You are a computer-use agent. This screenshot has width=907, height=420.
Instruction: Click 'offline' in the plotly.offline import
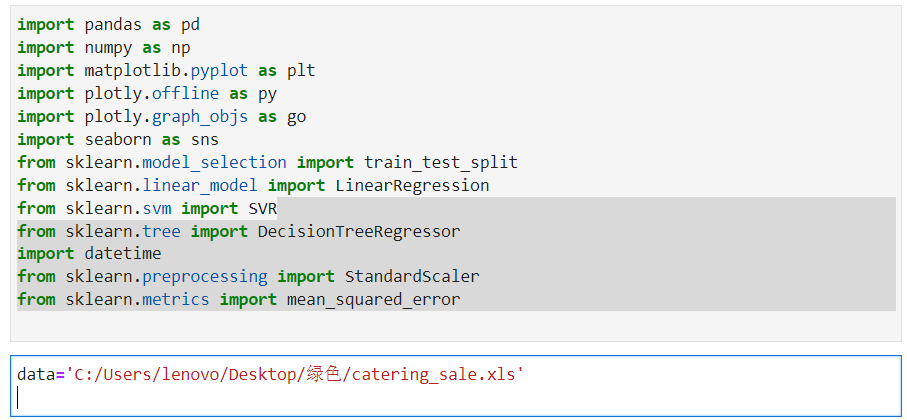tap(186, 93)
